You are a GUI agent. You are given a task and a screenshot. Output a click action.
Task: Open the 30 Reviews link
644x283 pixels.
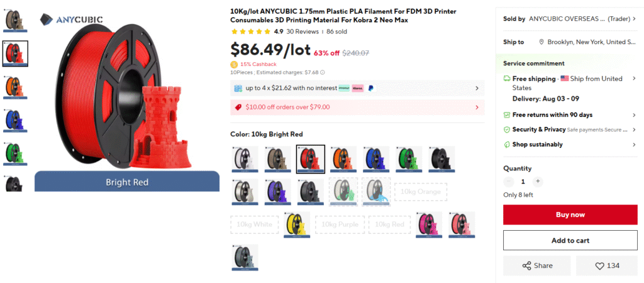pos(303,31)
